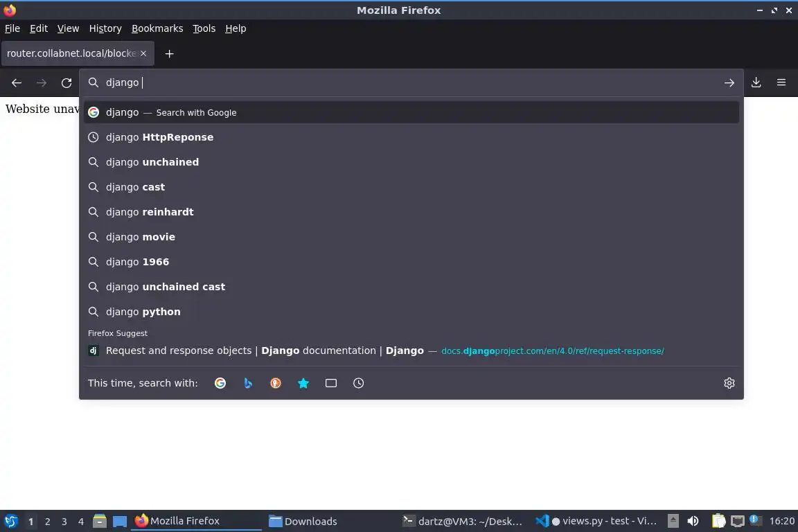Open the volume control tray icon
The height and width of the screenshot is (532, 798).
tap(693, 521)
